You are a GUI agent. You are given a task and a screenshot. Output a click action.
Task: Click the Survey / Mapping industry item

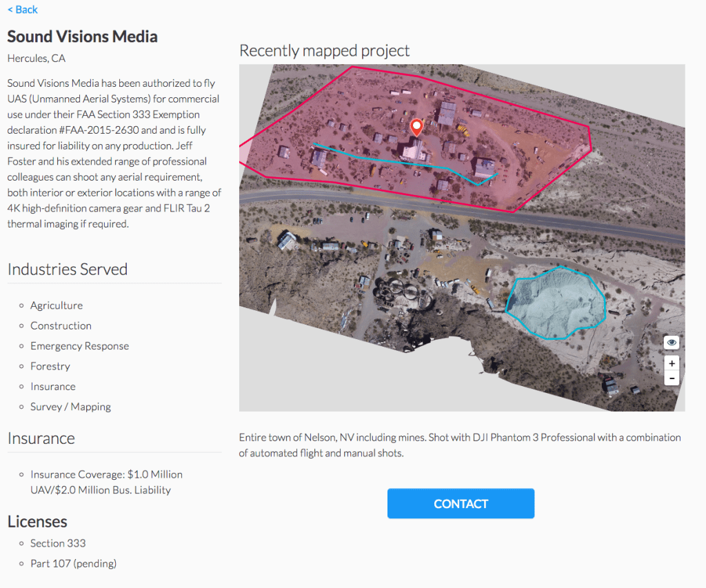coord(70,407)
